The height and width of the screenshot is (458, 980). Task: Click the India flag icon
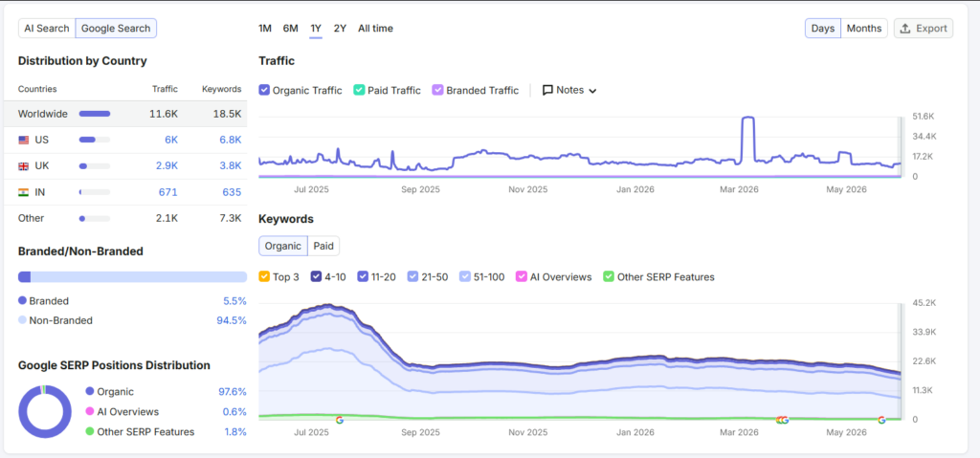(x=24, y=192)
